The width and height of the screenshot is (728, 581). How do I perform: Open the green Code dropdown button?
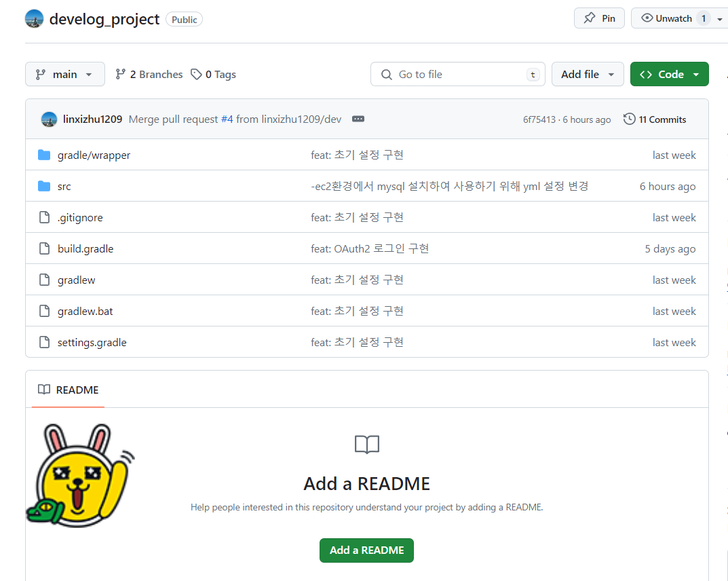coord(669,74)
